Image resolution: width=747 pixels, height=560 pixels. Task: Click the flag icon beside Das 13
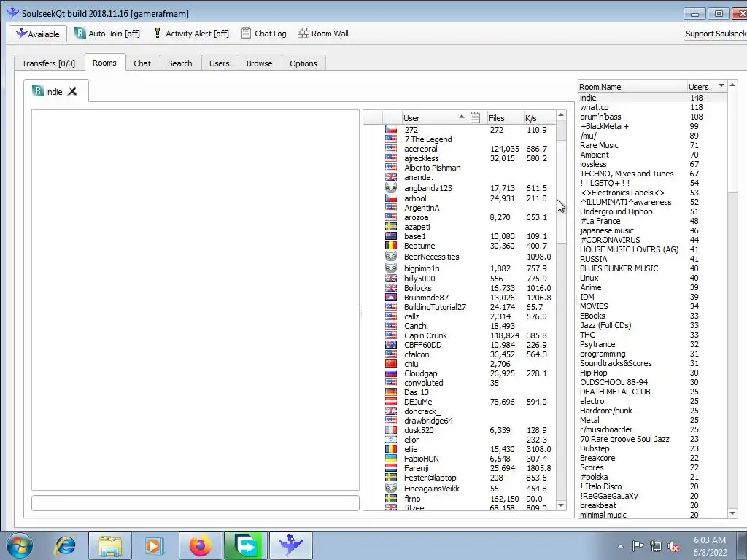tap(391, 392)
